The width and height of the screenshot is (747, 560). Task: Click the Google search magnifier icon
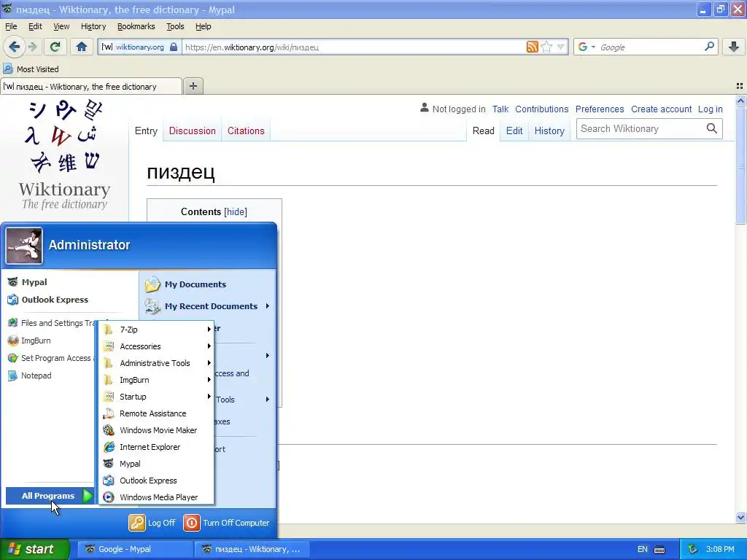point(709,47)
